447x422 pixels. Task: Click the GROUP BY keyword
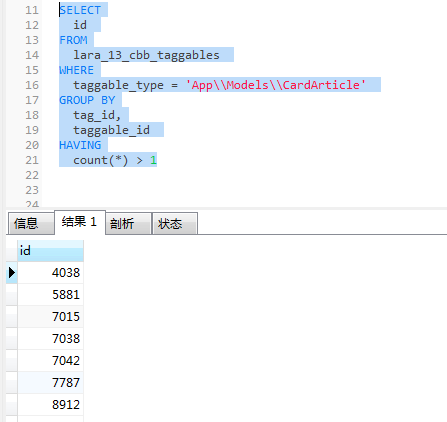87,100
